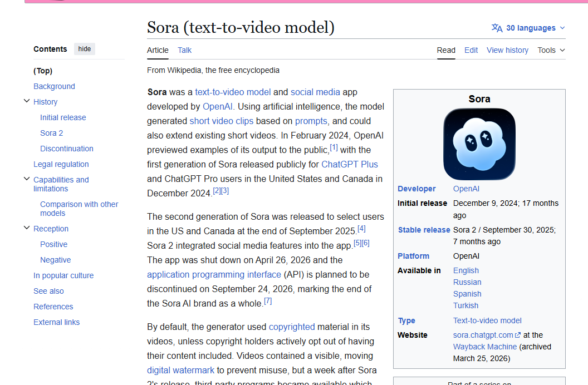Go to Positive subsection
This screenshot has width=588, height=385.
pos(53,245)
